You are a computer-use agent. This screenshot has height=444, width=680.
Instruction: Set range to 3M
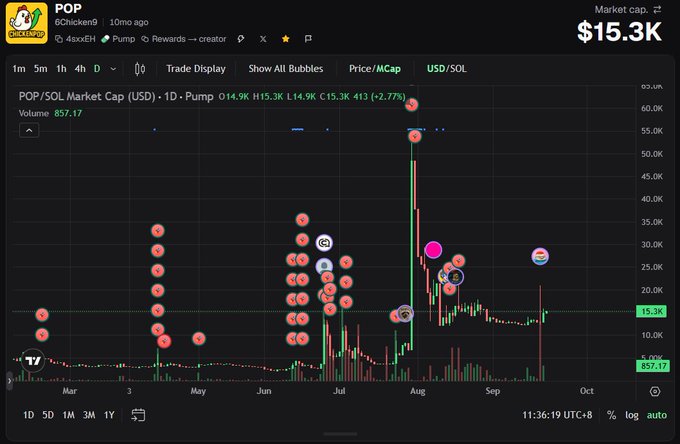(x=89, y=415)
